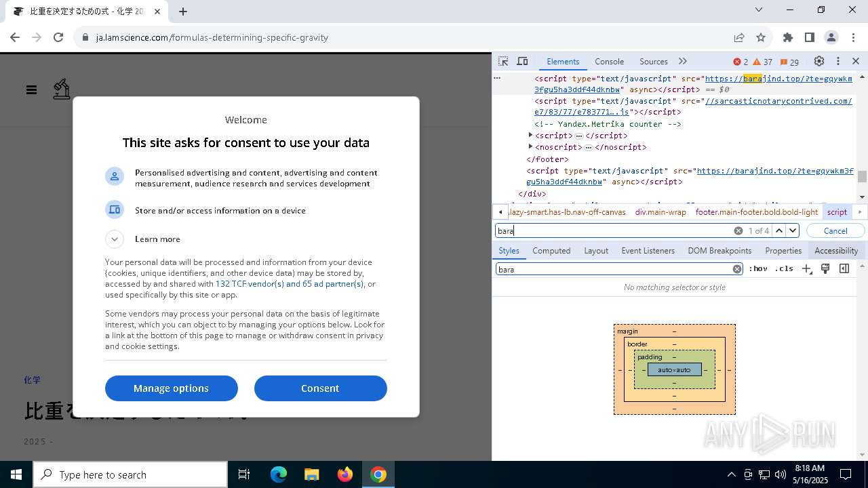
Task: Toggle the computed styles sidebar icon
Action: tap(844, 269)
